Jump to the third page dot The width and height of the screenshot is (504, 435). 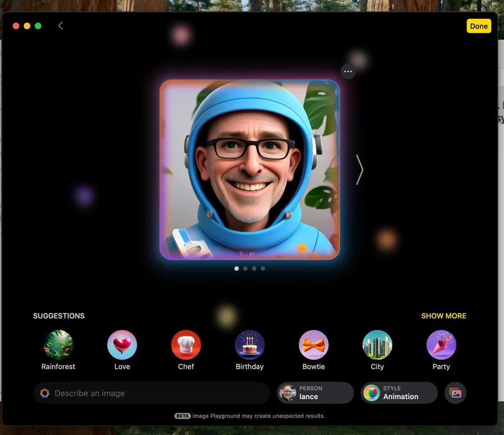[254, 269]
